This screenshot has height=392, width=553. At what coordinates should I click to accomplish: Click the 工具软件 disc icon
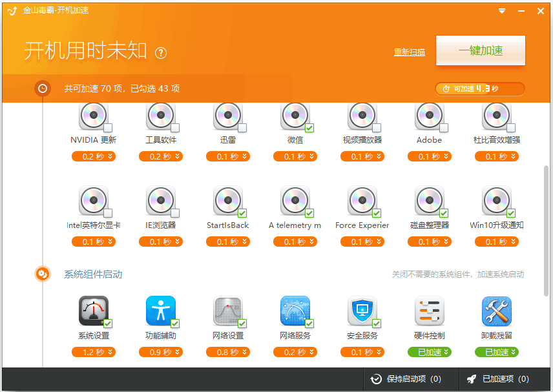[x=161, y=116]
